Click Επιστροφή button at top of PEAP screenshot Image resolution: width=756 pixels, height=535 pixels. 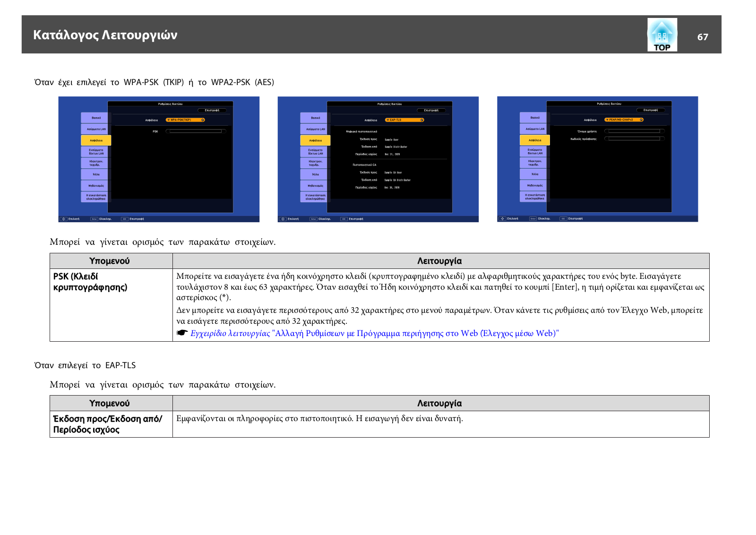click(651, 110)
